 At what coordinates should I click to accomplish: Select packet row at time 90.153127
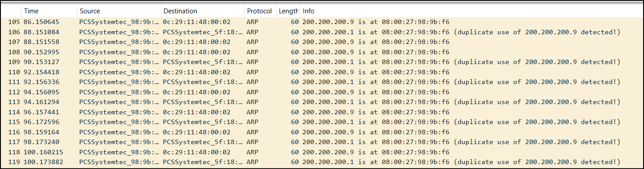322,62
